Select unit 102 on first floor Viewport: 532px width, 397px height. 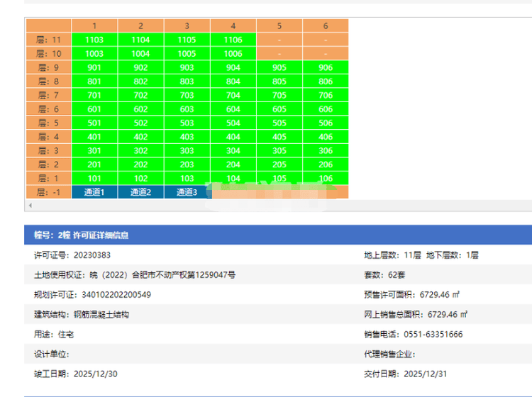point(140,179)
